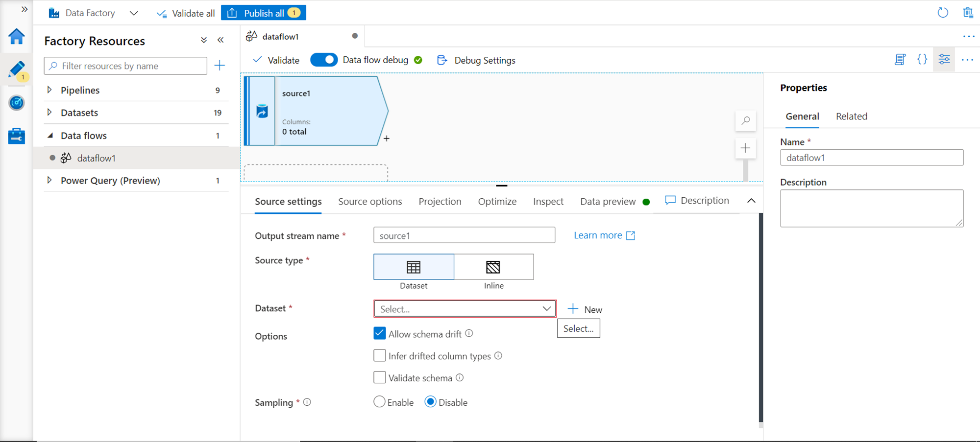Check Infer drifted column types

coord(379,355)
